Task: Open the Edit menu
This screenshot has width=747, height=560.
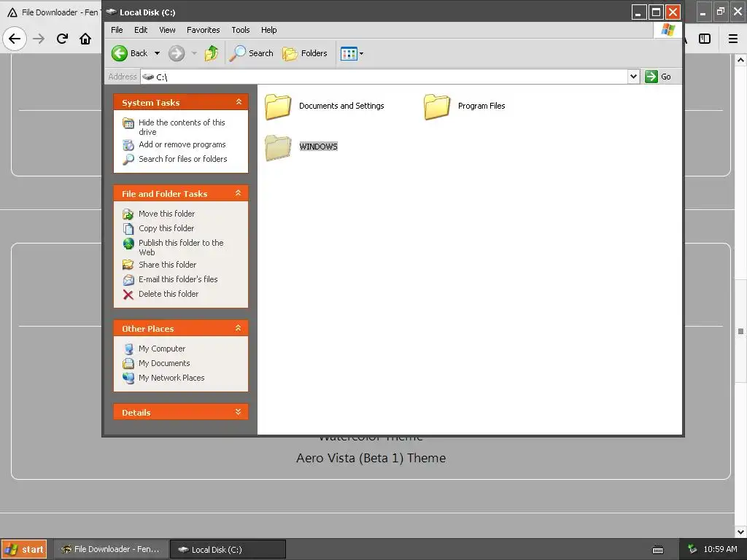Action: click(141, 30)
